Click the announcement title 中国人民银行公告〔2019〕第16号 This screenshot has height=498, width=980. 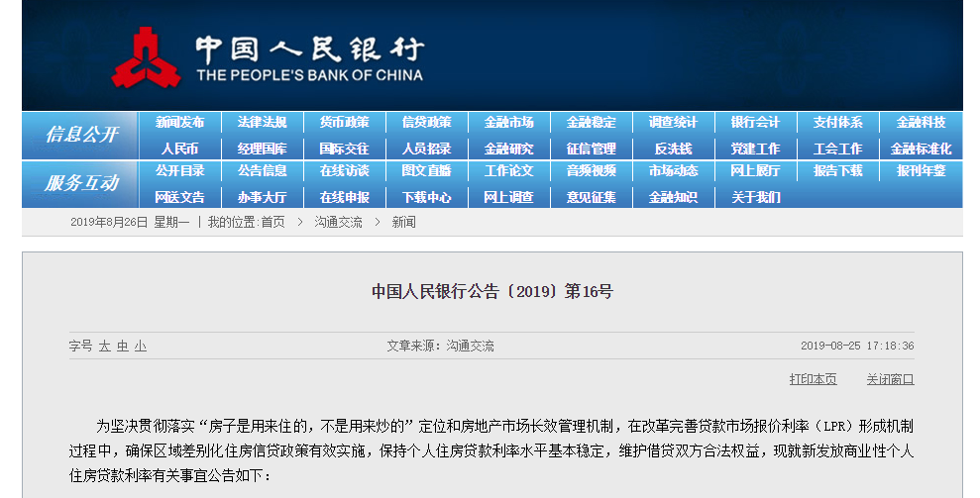492,292
